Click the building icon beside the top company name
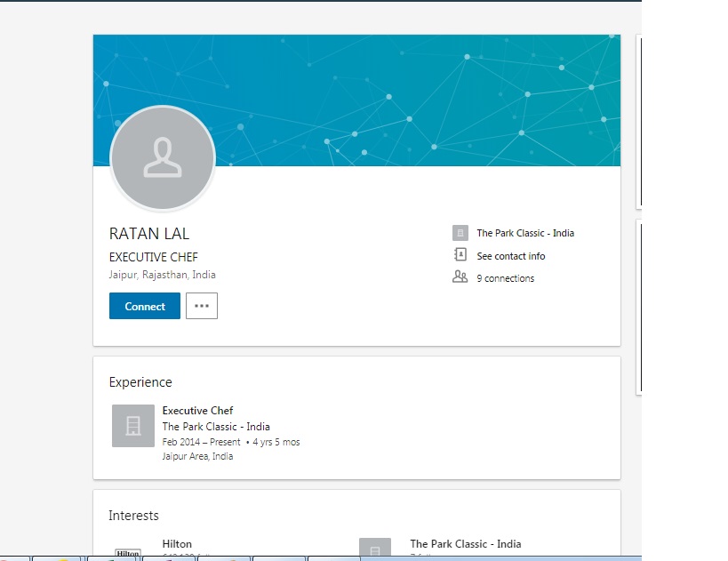Image resolution: width=728 pixels, height=561 pixels. [460, 233]
